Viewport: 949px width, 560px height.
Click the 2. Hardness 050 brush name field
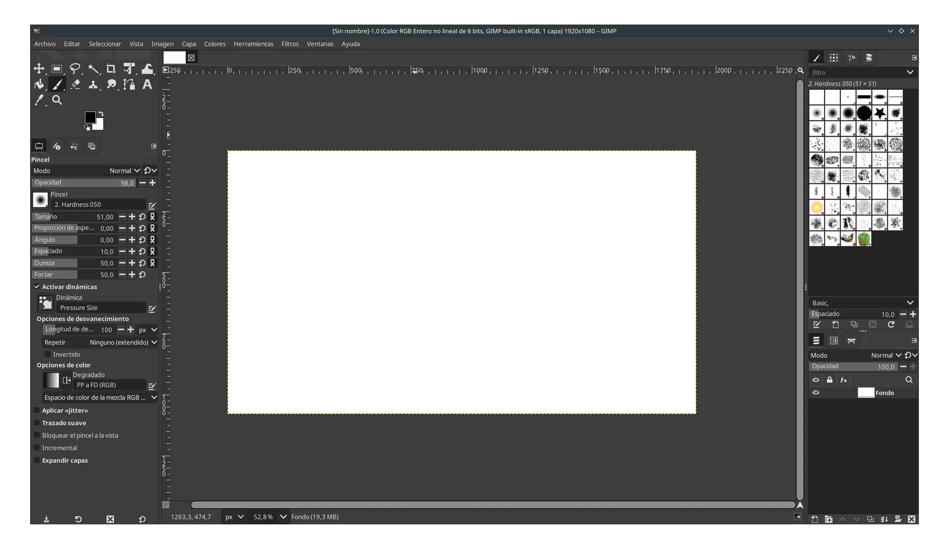click(98, 205)
